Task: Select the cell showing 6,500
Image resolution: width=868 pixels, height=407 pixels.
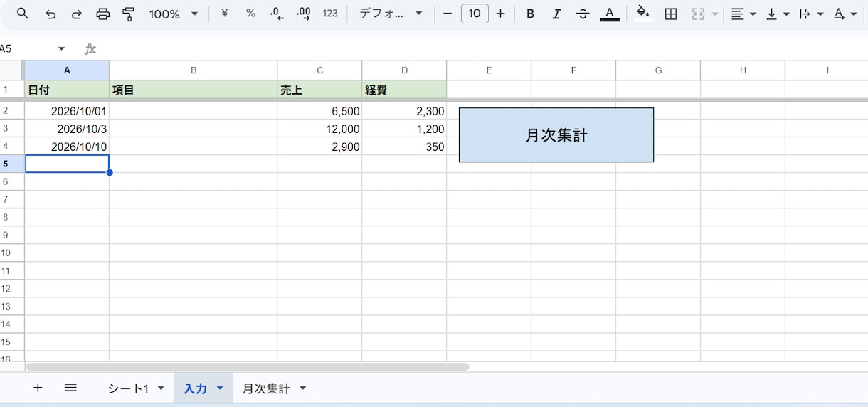Action: [319, 111]
